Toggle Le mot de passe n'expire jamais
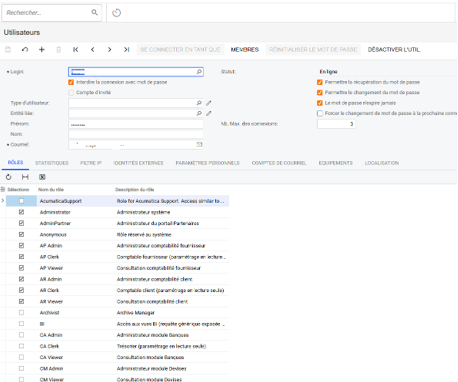 [x=320, y=103]
